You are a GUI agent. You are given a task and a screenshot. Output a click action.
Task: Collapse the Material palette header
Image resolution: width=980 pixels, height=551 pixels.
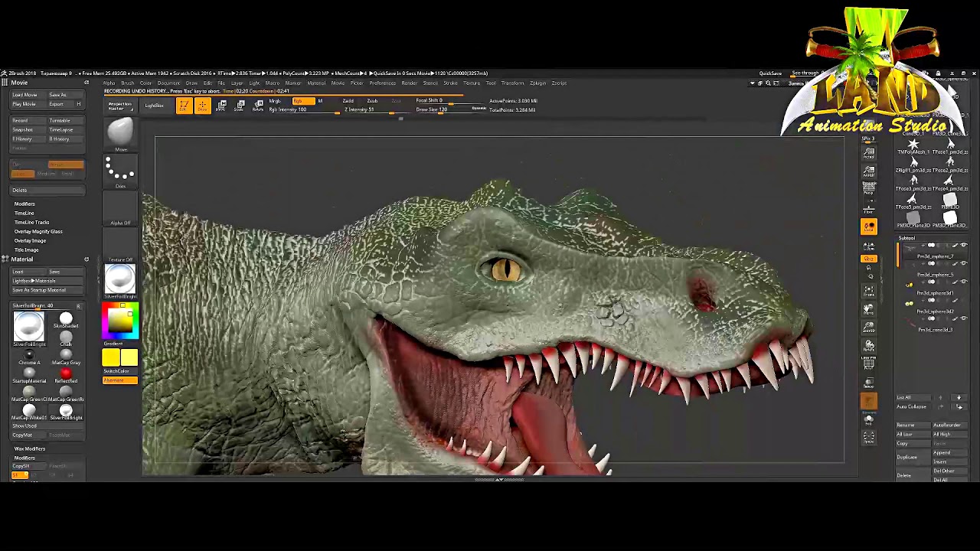(22, 259)
